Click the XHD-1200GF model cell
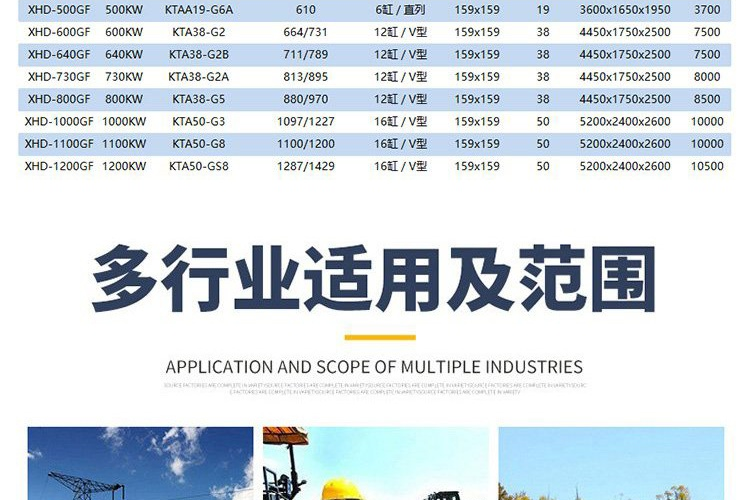The width and height of the screenshot is (750, 500). (x=59, y=166)
